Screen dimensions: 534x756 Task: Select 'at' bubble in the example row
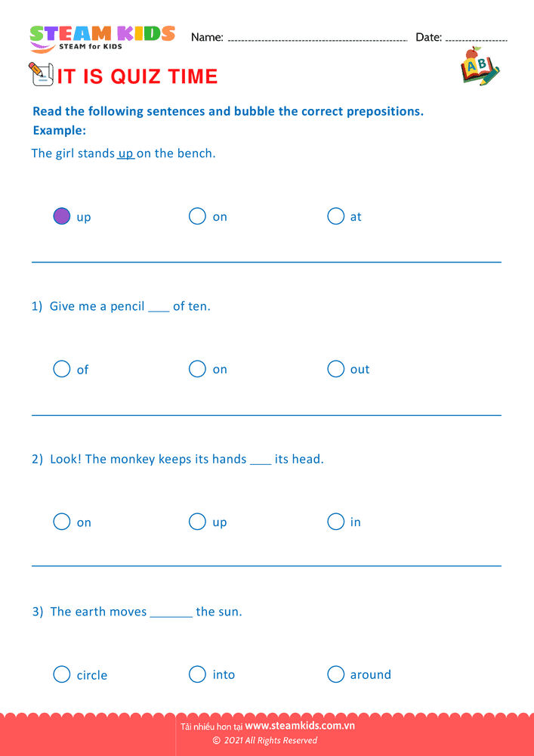336,216
